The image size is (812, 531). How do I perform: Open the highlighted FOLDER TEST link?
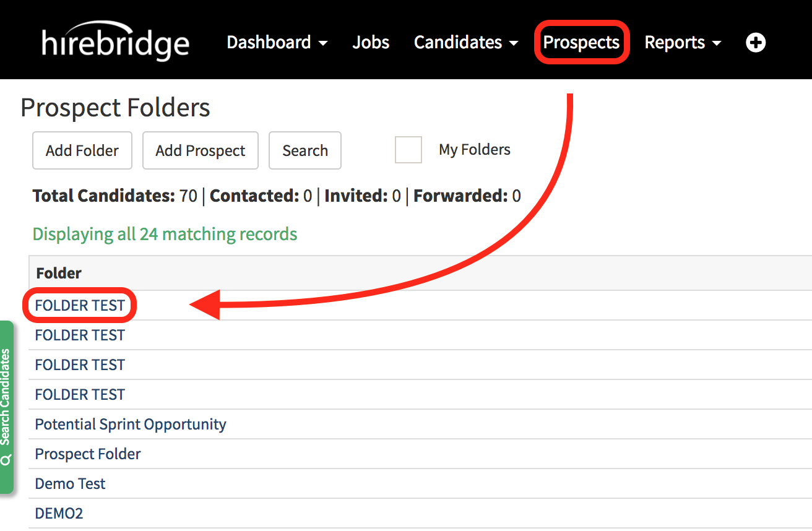[80, 305]
